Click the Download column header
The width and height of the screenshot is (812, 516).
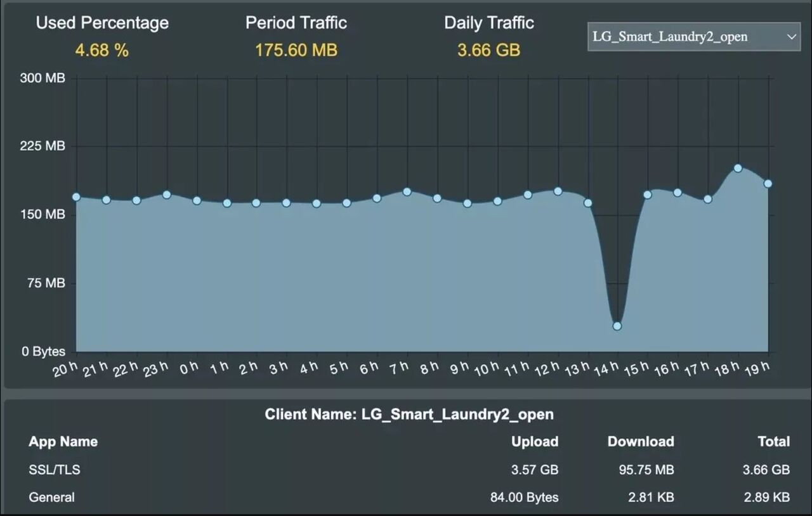pyautogui.click(x=641, y=442)
